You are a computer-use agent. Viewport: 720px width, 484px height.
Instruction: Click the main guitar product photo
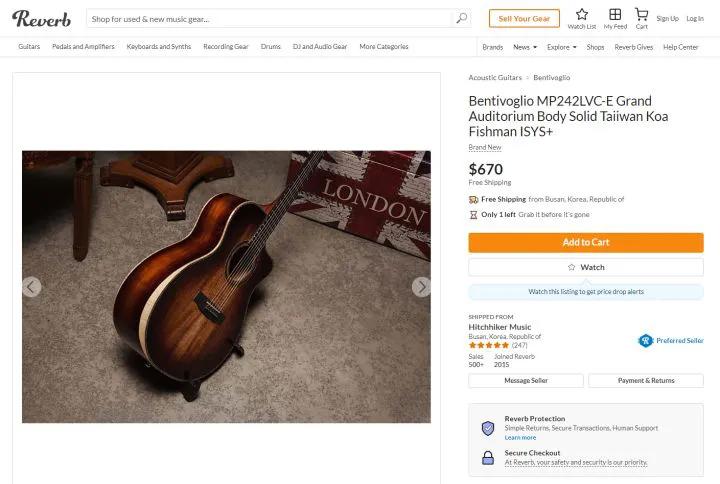coord(226,287)
